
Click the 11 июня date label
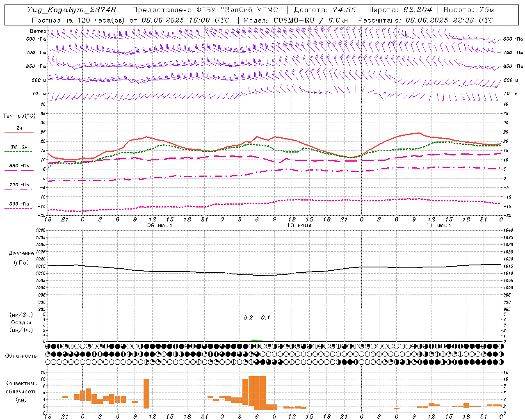438,226
